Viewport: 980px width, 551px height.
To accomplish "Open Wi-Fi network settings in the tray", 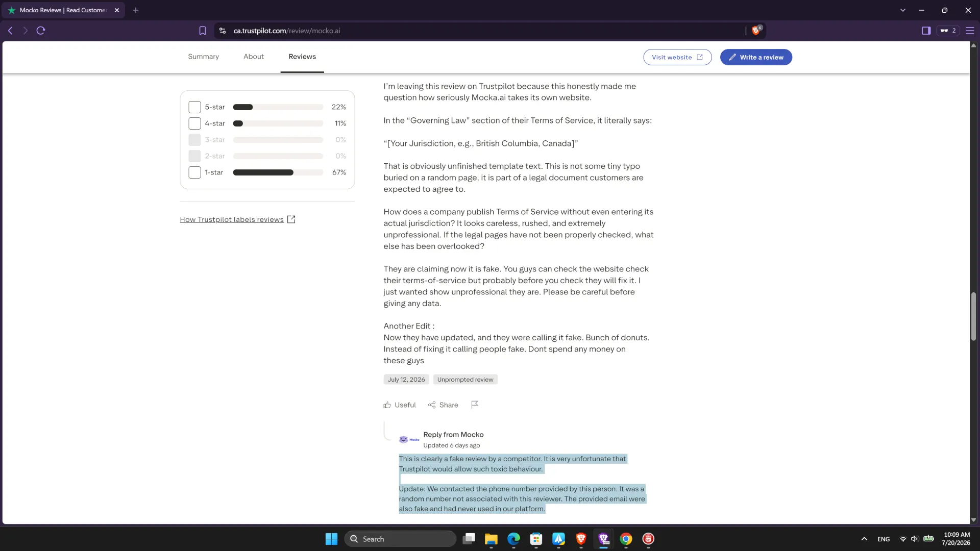I will click(x=903, y=539).
